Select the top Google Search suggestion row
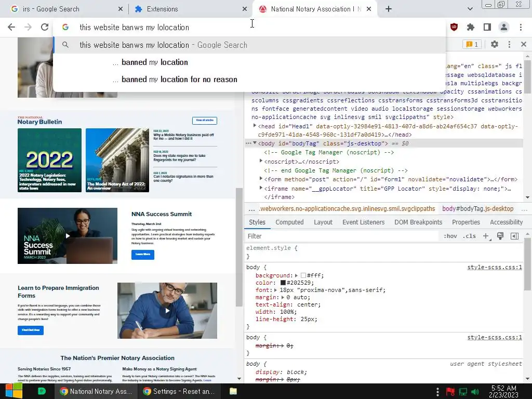532x399 pixels. tap(249, 45)
